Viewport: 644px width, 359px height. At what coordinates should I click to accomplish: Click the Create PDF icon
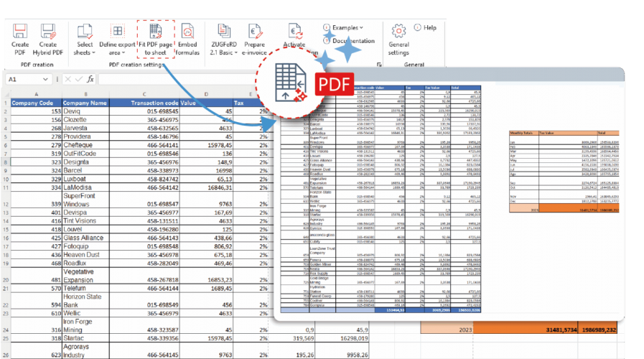[x=20, y=32]
